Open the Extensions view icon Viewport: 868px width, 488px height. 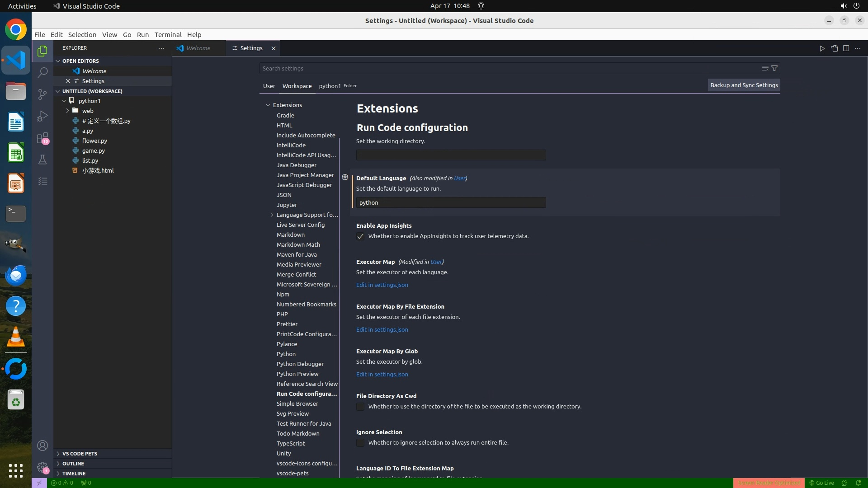tap(42, 138)
